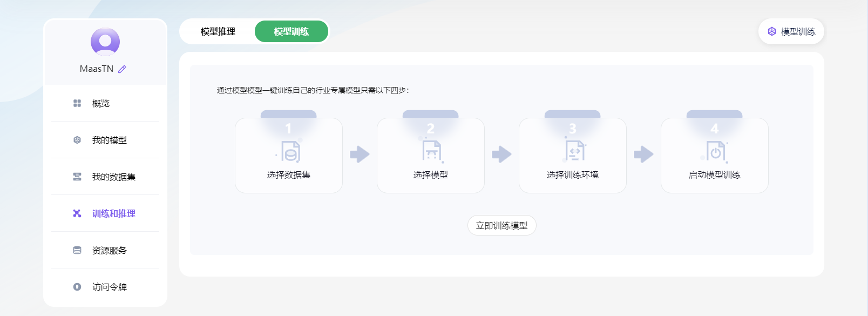Open 我的模型 in the sidebar
This screenshot has height=316, width=868.
(110, 140)
